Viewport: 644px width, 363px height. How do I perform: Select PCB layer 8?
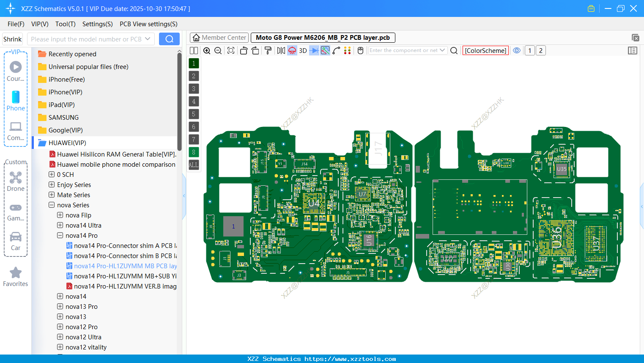point(194,152)
